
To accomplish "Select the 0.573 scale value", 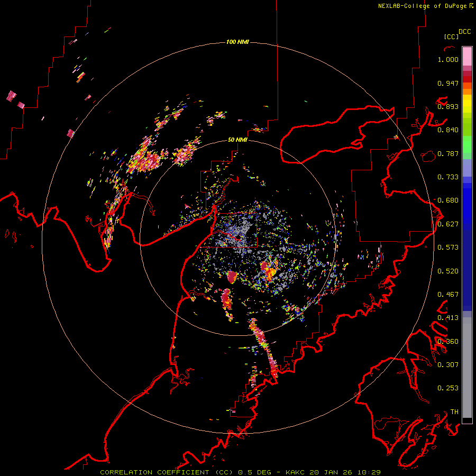I will [x=448, y=248].
